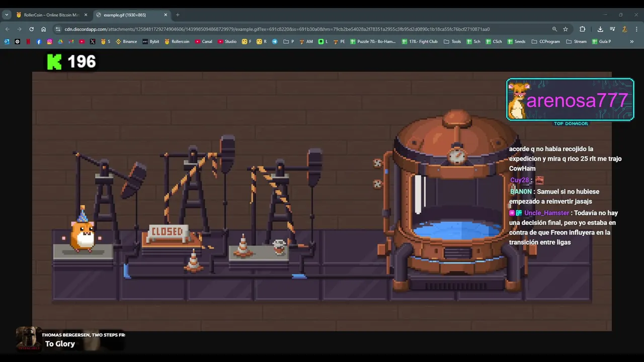Screen dimensions: 644x362
Task: Expand the Stream bookmark folder
Action: click(x=576, y=42)
